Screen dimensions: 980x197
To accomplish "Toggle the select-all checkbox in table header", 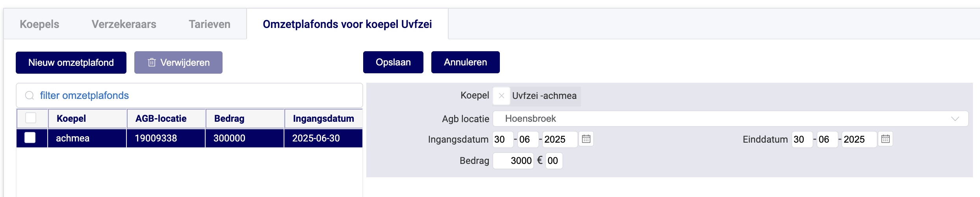I will pos(31,118).
